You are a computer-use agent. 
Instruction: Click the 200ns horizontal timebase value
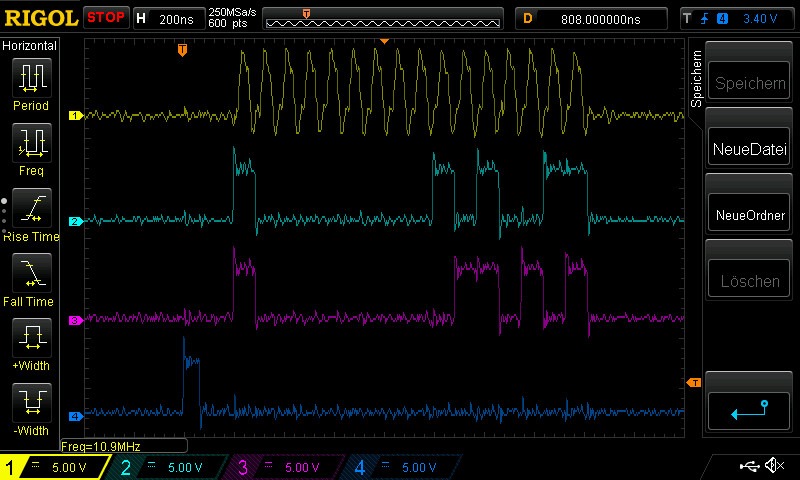point(176,19)
